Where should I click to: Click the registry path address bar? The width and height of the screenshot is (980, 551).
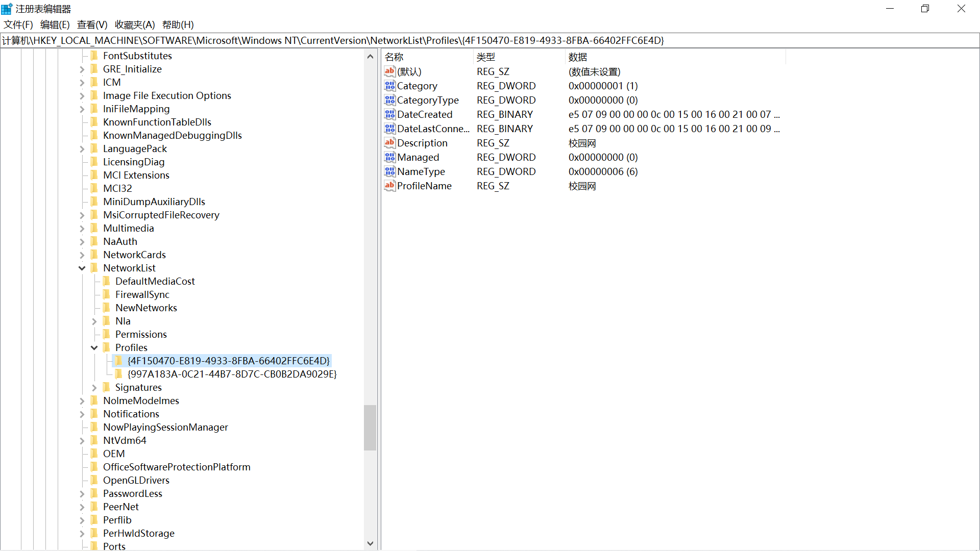[490, 40]
